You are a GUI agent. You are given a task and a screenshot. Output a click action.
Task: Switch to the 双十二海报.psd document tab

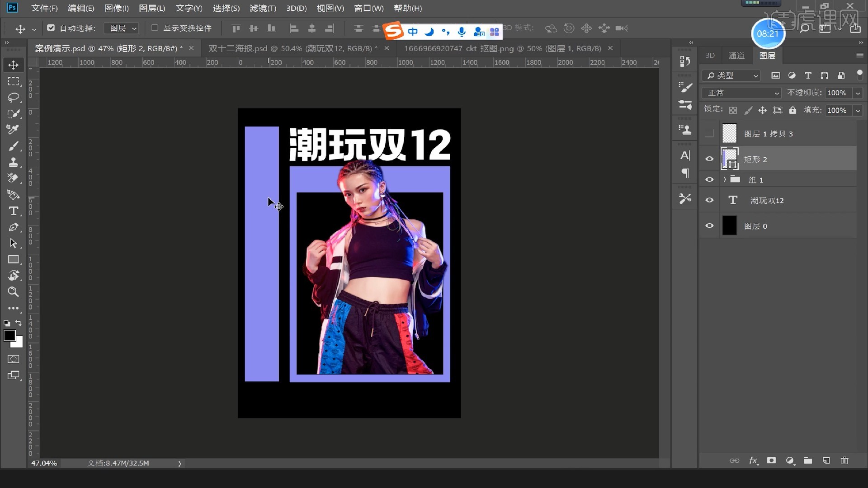(292, 48)
